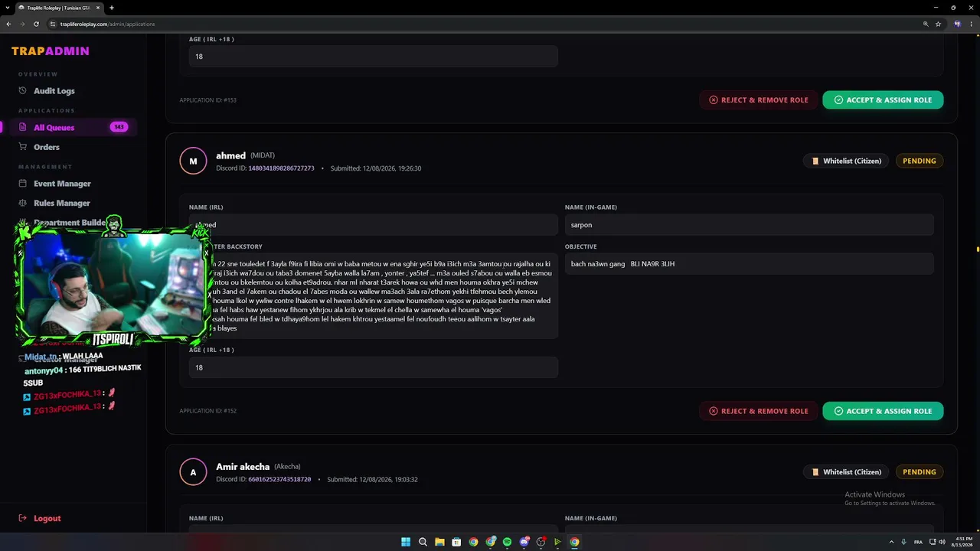Go back with the browser back arrow
The height and width of the screenshot is (551, 980).
pos(8,24)
